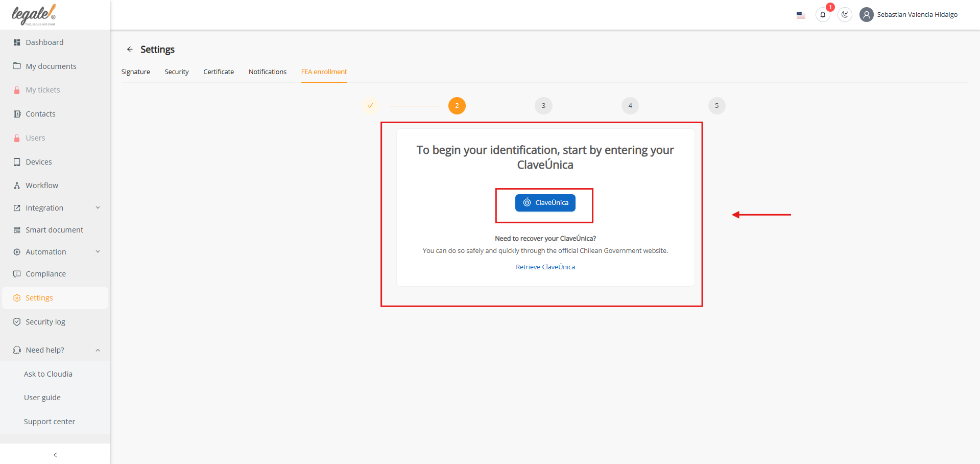Open the Retrieve ClaveÚnica link

(x=545, y=267)
